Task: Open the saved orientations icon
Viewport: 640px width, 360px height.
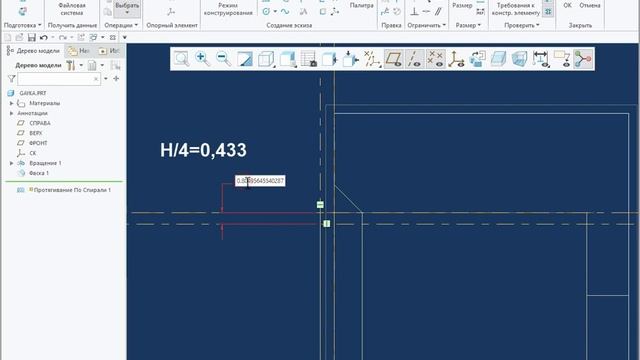Action: pos(287,59)
